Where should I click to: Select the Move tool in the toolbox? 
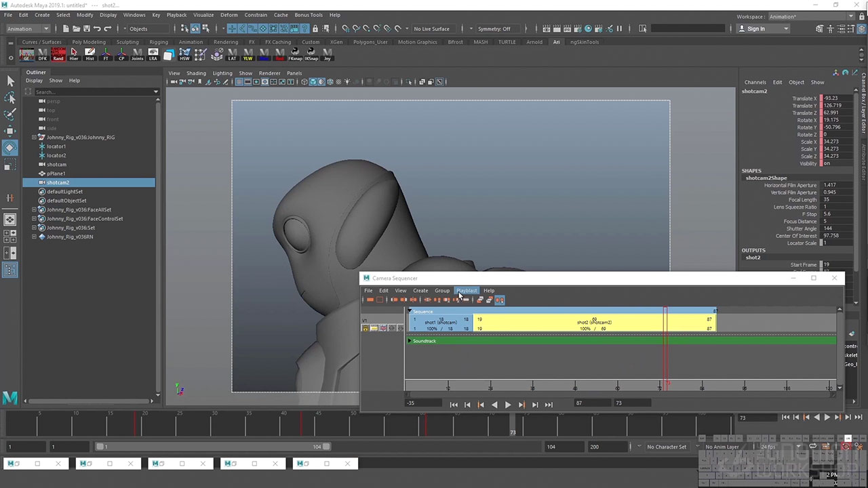pyautogui.click(x=10, y=131)
